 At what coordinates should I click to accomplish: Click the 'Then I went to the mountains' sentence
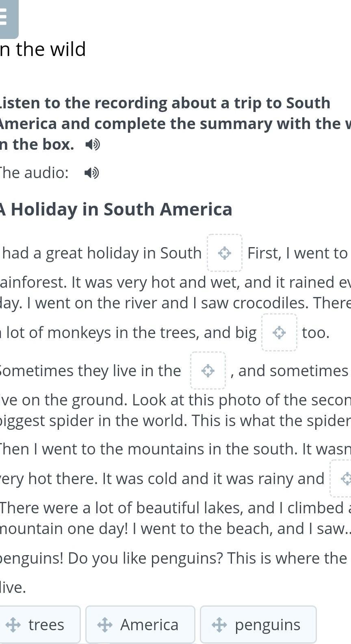(175, 449)
